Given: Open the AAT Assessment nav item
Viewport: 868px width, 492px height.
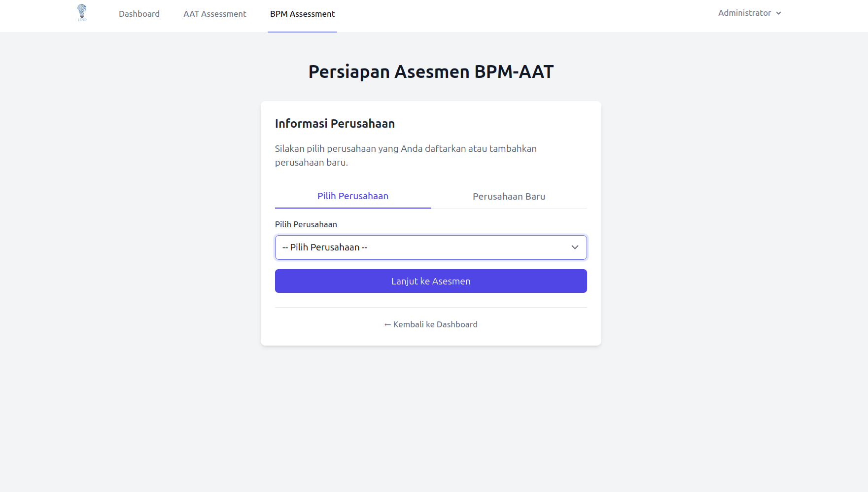Looking at the screenshot, I should 214,14.
